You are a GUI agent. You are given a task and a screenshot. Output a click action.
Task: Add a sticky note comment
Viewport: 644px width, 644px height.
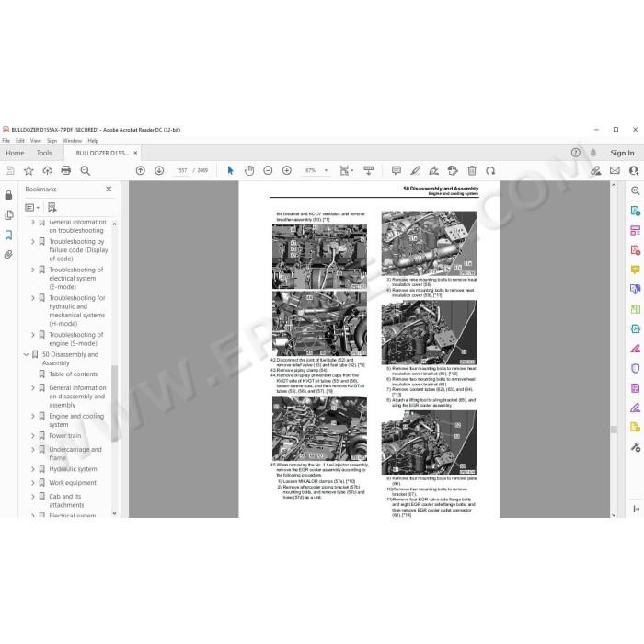point(396,170)
